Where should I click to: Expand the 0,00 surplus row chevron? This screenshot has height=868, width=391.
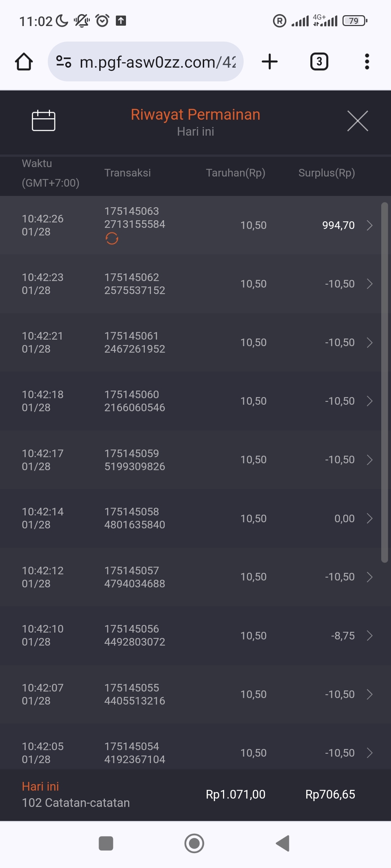(x=370, y=518)
